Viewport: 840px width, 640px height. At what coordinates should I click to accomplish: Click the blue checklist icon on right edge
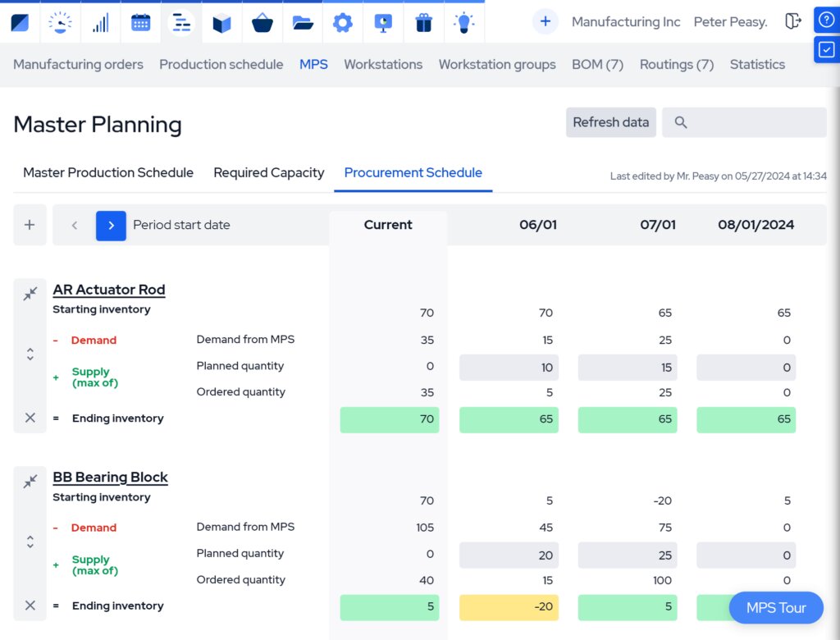[x=826, y=49]
